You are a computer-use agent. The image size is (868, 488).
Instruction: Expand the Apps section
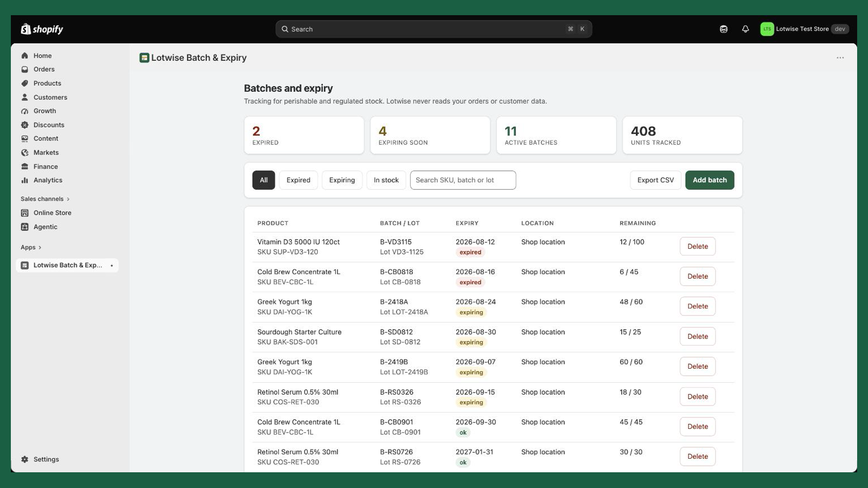tap(31, 248)
